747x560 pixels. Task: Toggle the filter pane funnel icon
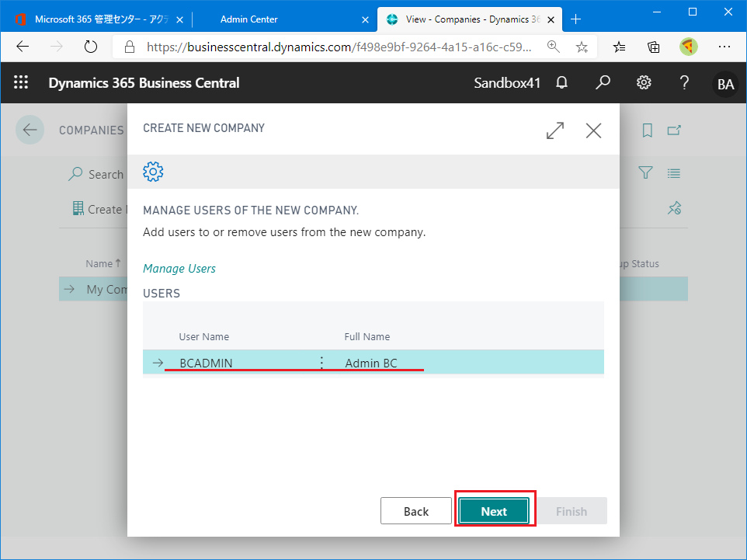(x=645, y=172)
